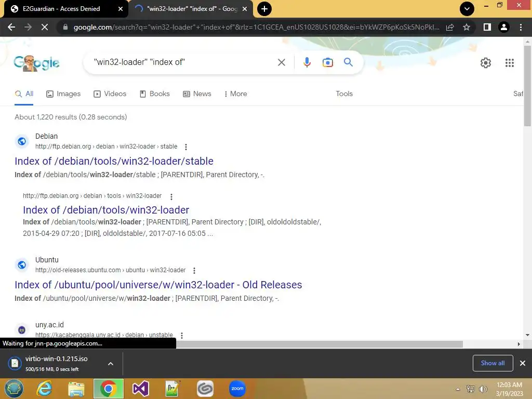Image resolution: width=532 pixels, height=399 pixels.
Task: Switch to News results
Action: [197, 94]
